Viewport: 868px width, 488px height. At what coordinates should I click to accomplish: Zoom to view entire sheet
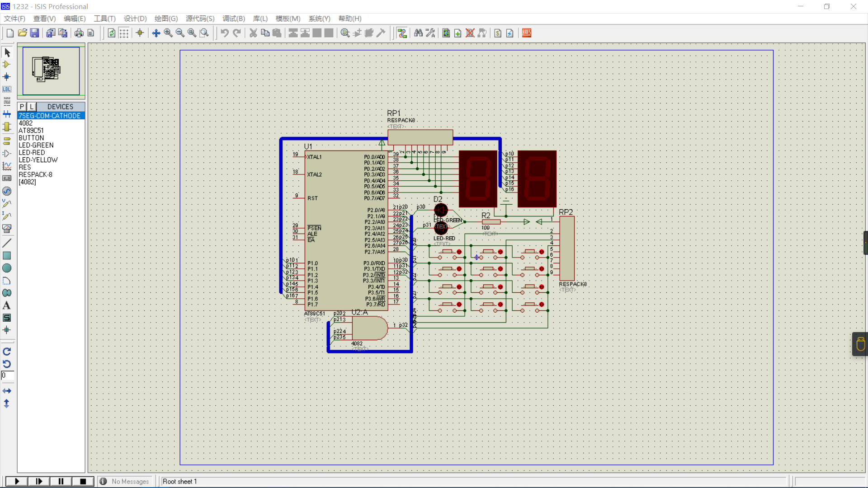click(x=192, y=33)
